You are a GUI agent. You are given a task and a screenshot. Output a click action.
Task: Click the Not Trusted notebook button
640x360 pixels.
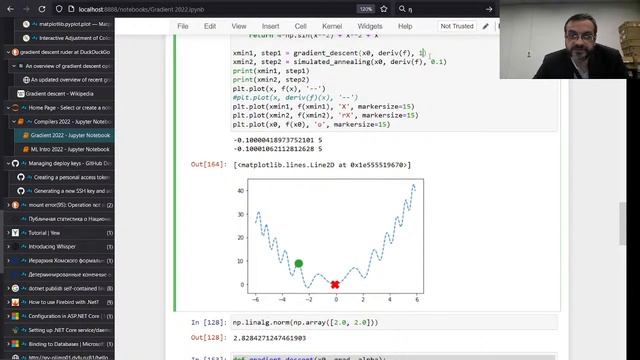[457, 26]
